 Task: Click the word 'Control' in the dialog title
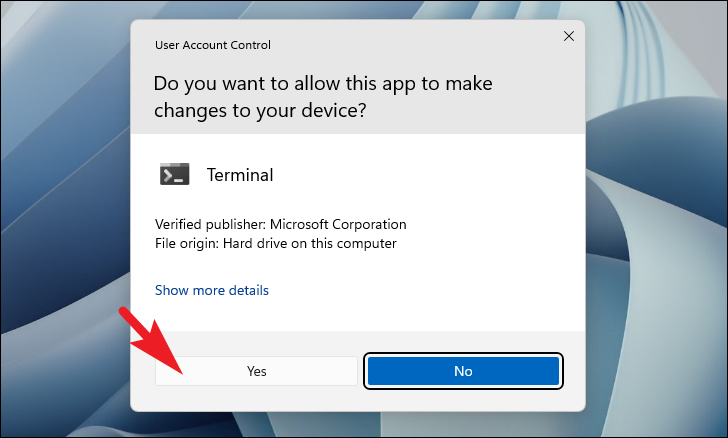250,45
